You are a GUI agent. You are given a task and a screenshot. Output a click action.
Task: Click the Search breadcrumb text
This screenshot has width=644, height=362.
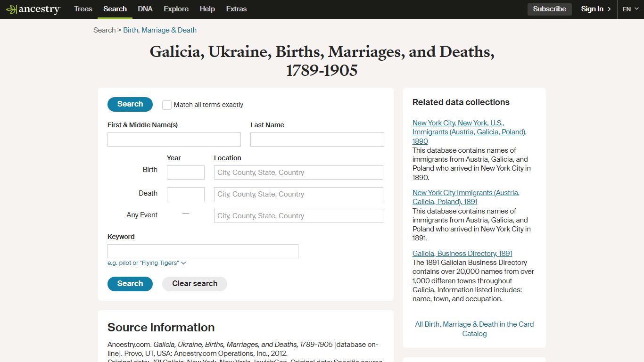coord(104,30)
